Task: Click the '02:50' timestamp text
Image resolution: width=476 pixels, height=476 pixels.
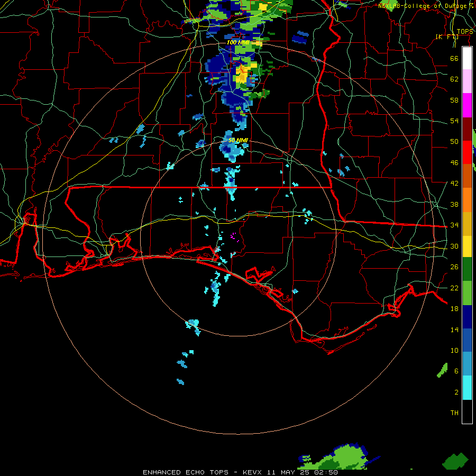Action: [x=326, y=472]
